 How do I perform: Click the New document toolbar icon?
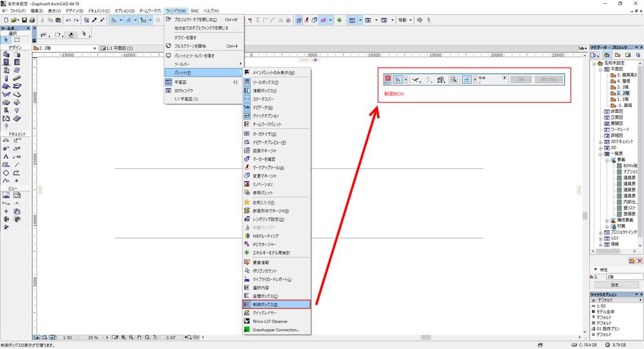pos(6,20)
